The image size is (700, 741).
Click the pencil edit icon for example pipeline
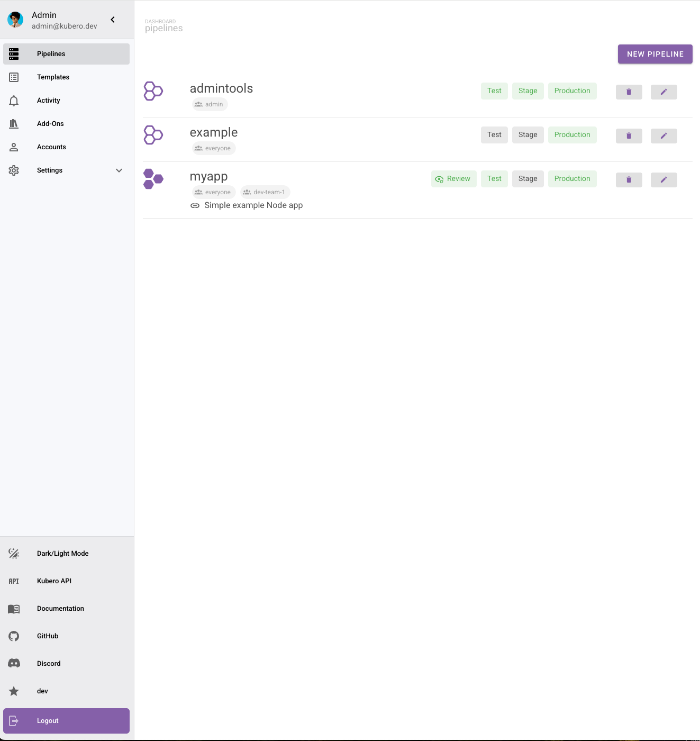click(x=663, y=136)
